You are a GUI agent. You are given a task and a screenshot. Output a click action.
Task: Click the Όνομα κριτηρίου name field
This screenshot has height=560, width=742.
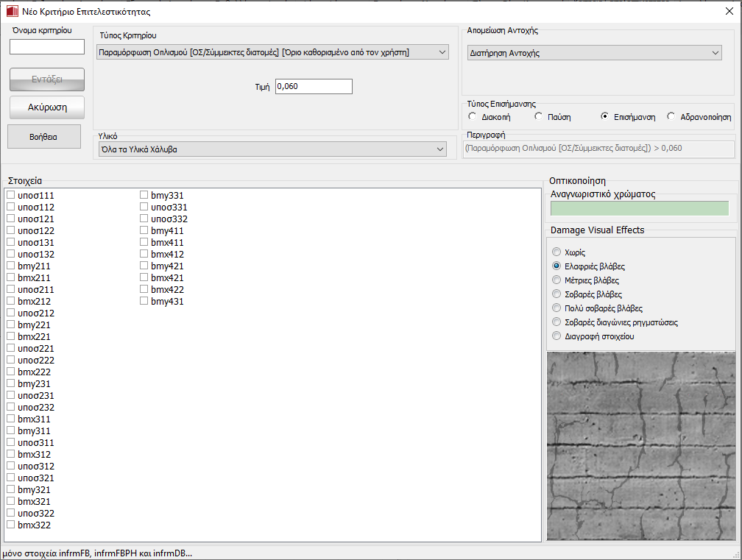47,47
